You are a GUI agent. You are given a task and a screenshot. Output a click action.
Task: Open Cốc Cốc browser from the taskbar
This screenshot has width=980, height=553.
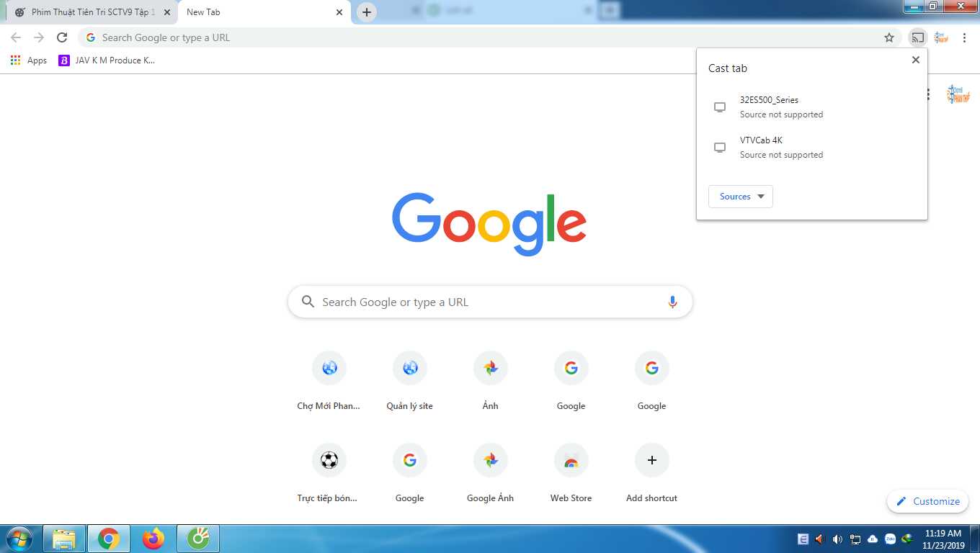pyautogui.click(x=198, y=539)
